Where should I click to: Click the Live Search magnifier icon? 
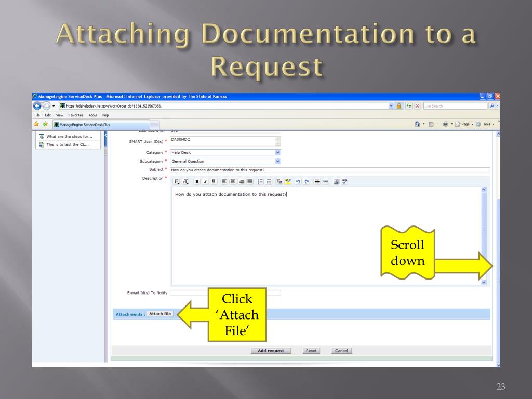(492, 106)
